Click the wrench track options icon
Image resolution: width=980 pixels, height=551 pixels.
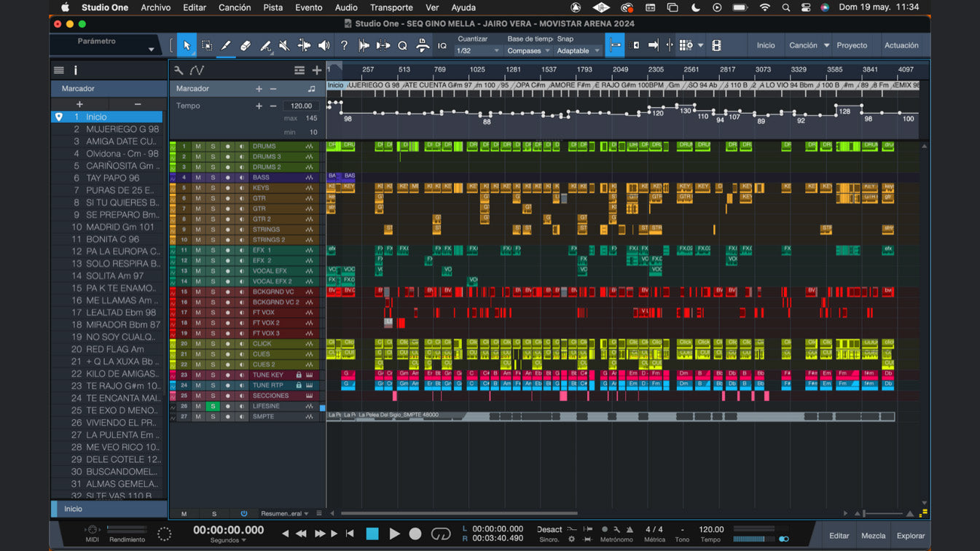coord(179,71)
